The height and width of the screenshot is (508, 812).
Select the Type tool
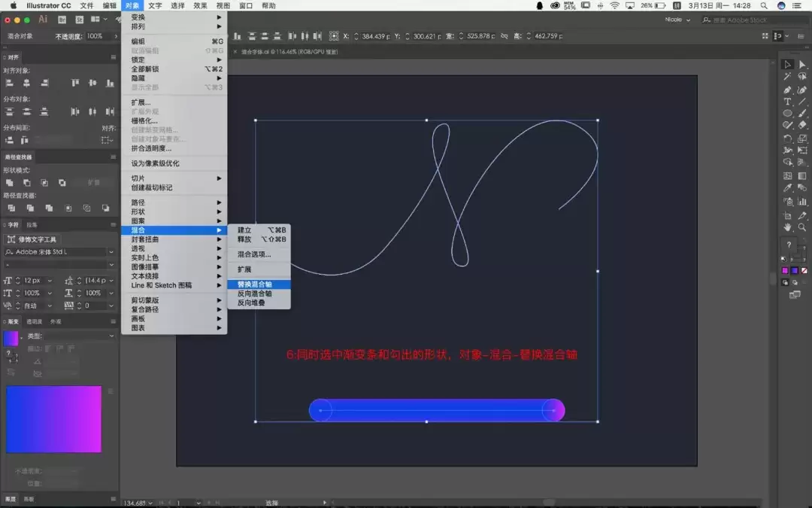(787, 102)
